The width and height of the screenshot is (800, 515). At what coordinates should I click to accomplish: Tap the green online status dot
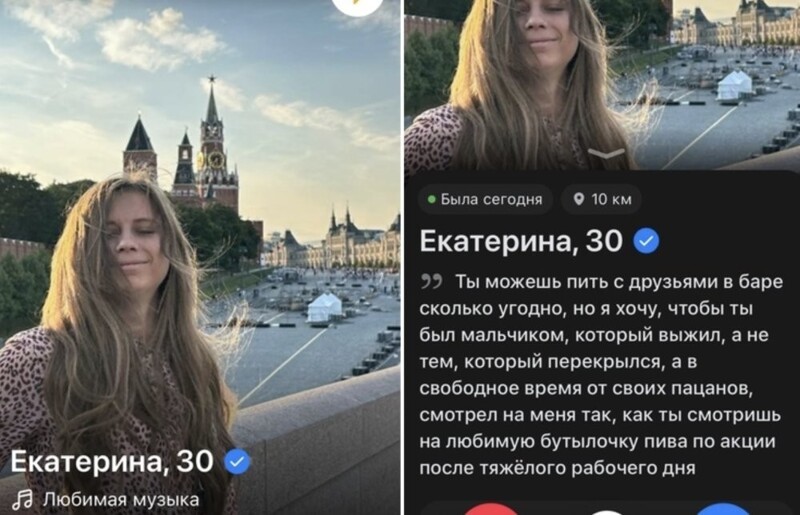pos(432,200)
